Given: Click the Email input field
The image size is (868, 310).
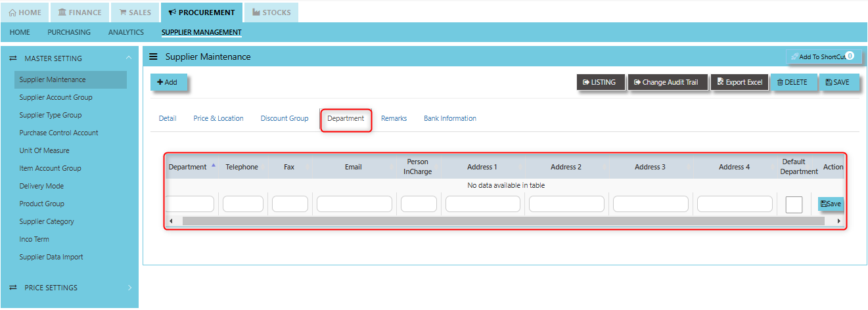Looking at the screenshot, I should click(354, 204).
